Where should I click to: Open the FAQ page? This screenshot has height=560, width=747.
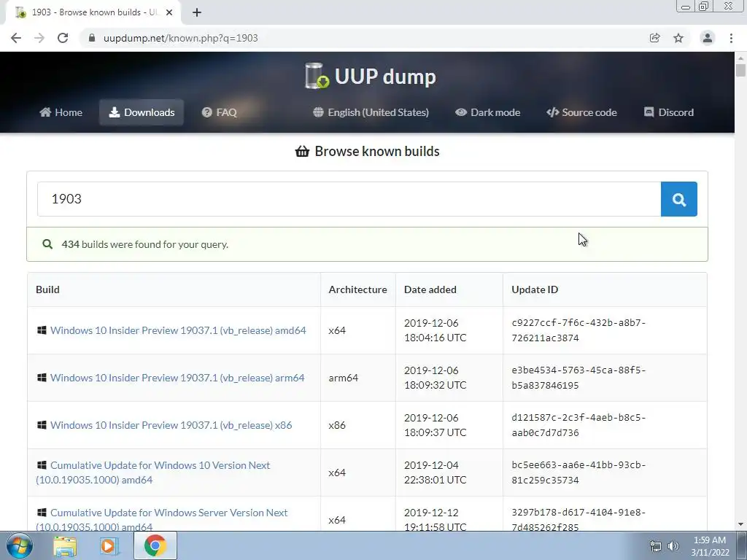point(219,112)
